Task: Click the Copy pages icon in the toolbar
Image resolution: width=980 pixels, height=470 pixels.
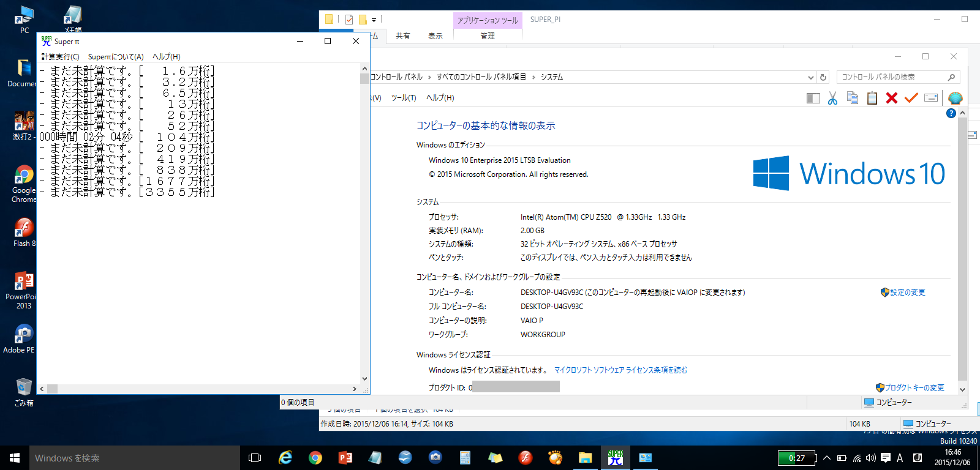Action: [x=852, y=98]
